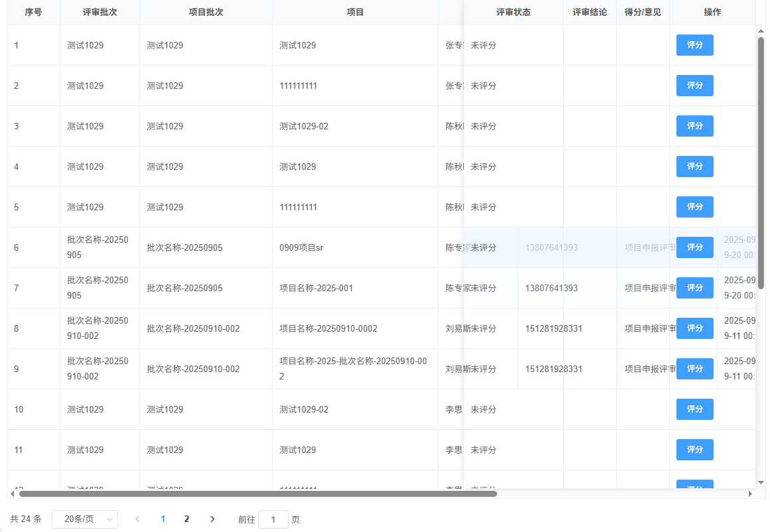Go to page 2

point(187,519)
